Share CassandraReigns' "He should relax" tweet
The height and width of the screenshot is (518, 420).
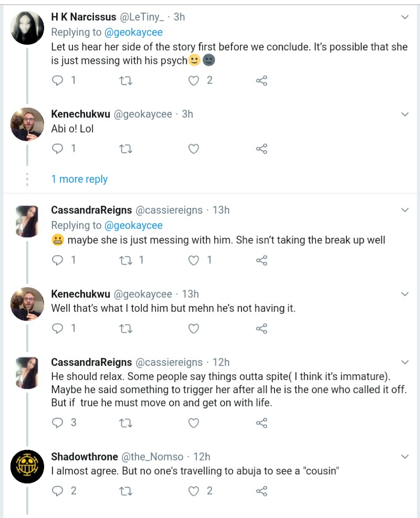click(261, 422)
